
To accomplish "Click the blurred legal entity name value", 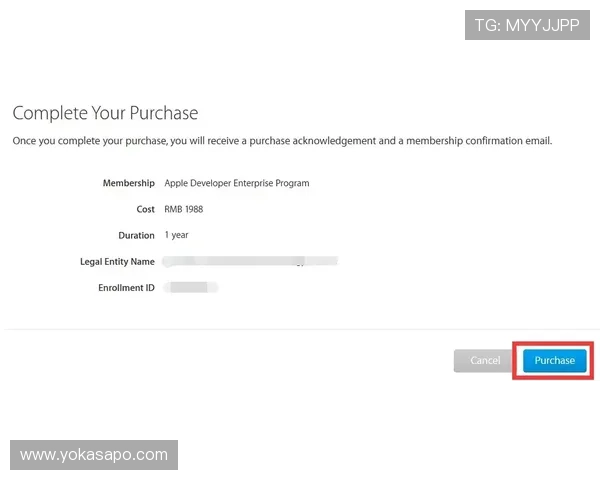I will point(250,262).
